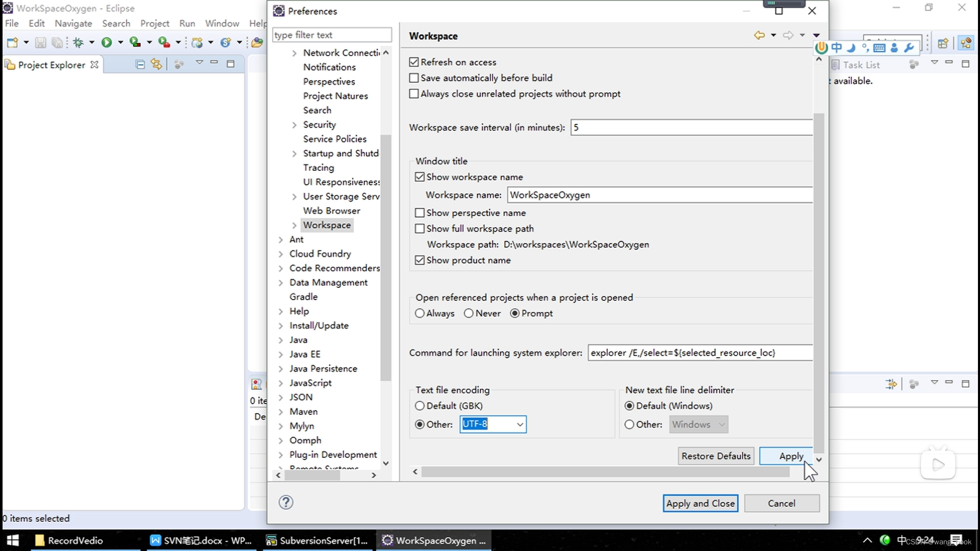
Task: Expand the Security tree node
Action: (x=294, y=124)
